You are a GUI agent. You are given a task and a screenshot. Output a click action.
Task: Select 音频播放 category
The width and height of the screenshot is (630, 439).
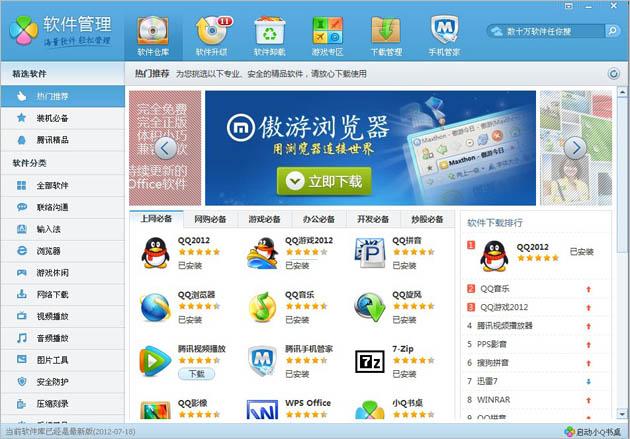63,338
